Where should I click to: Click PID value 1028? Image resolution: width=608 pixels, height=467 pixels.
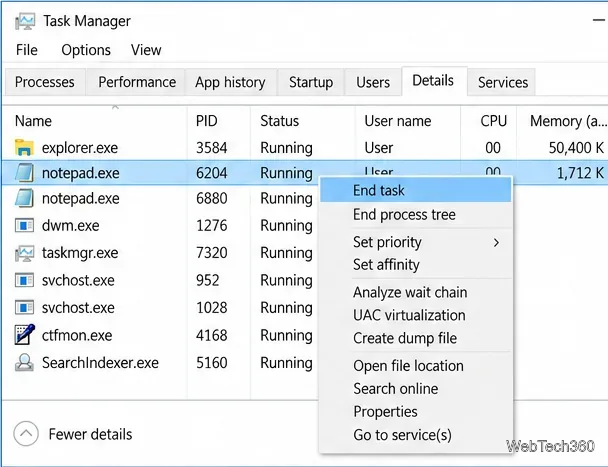tap(212, 308)
